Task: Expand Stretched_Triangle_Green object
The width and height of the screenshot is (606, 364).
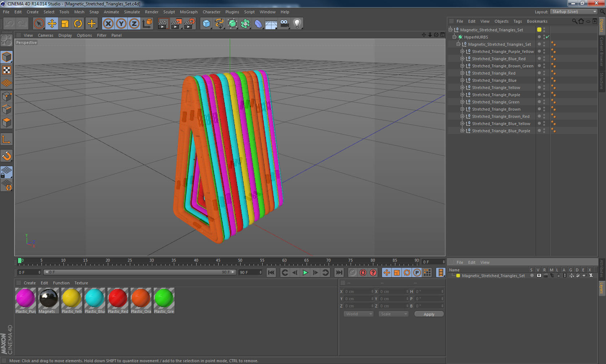Action: coord(462,102)
